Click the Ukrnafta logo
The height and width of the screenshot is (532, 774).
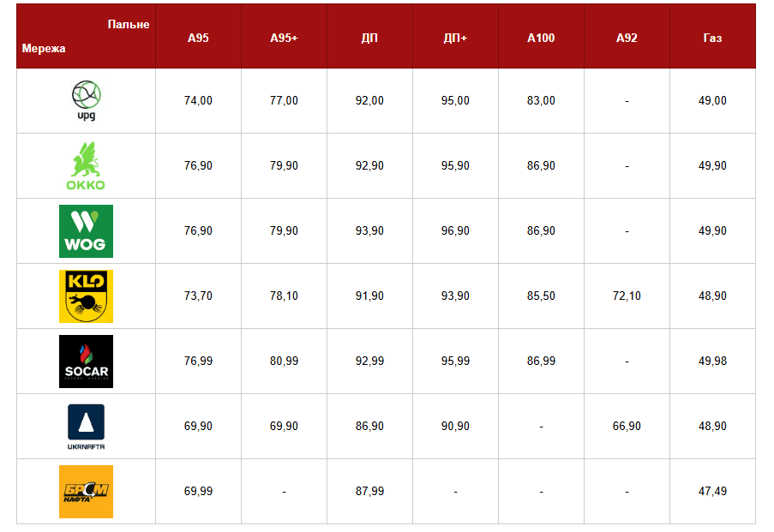(x=86, y=427)
